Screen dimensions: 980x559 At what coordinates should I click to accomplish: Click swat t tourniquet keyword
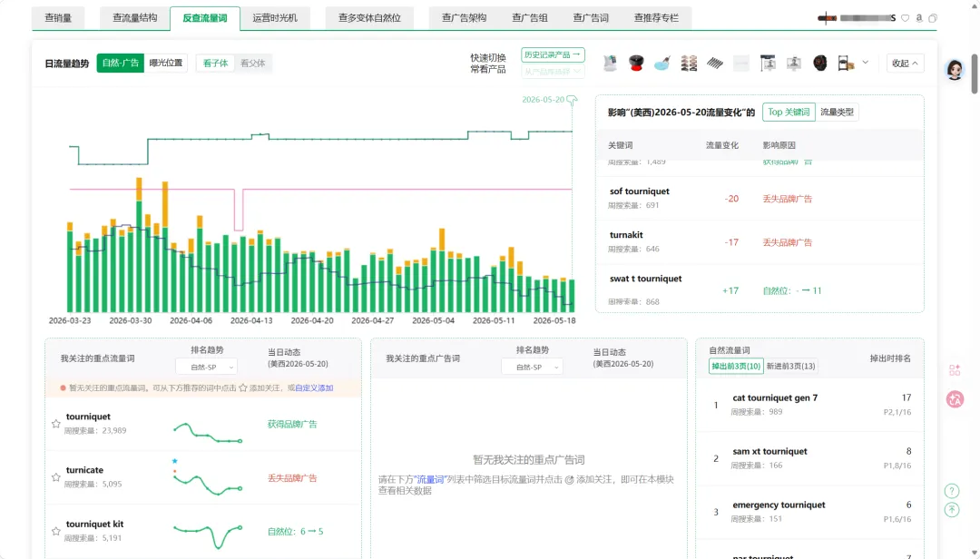coord(646,279)
